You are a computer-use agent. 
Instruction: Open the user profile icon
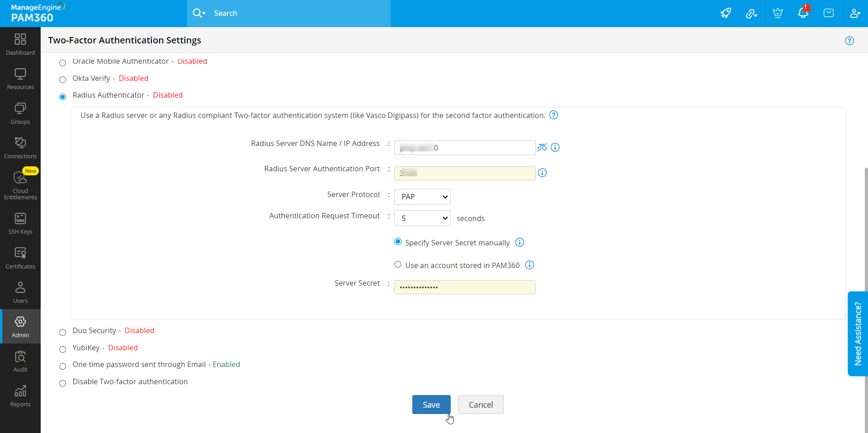coord(854,13)
